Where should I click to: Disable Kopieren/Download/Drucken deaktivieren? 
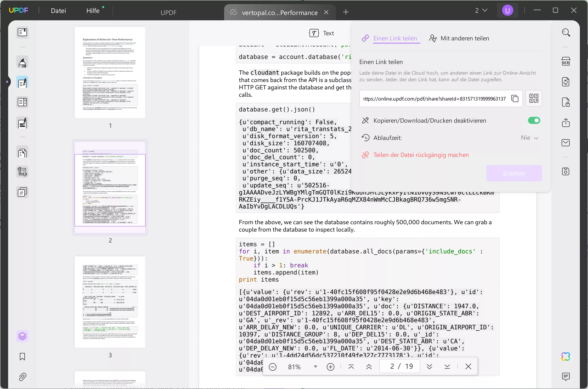click(534, 120)
